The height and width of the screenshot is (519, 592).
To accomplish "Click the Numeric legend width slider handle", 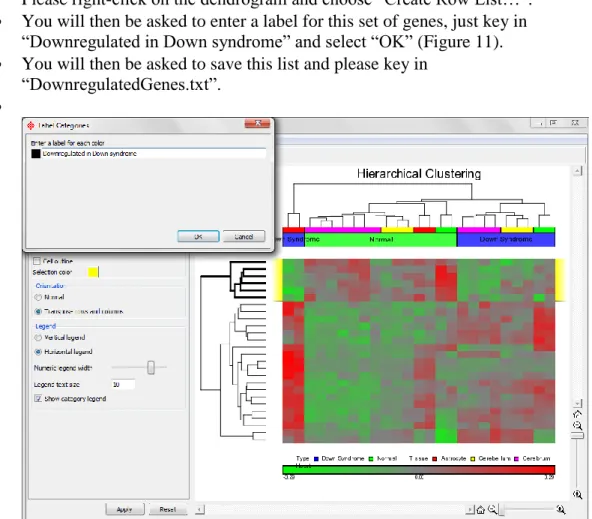I will [151, 367].
